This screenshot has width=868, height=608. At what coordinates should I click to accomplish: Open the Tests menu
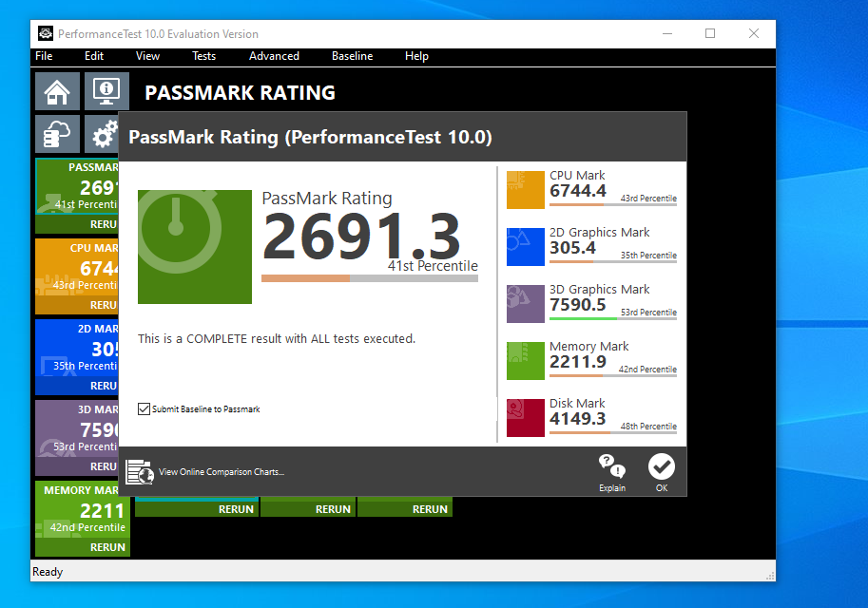point(203,56)
